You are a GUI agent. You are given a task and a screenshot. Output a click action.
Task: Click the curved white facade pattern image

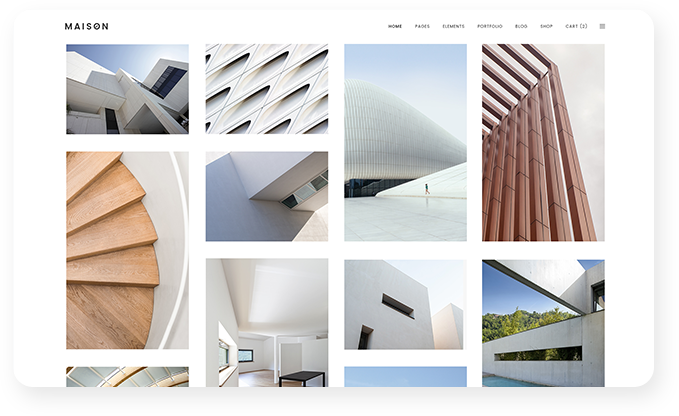(266, 89)
